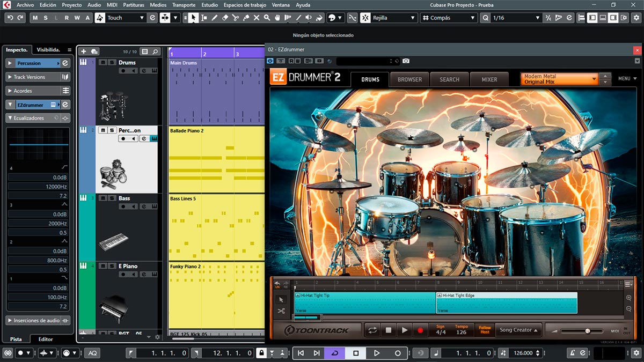Open the Transporte menu
The width and height of the screenshot is (644, 362).
(x=184, y=5)
